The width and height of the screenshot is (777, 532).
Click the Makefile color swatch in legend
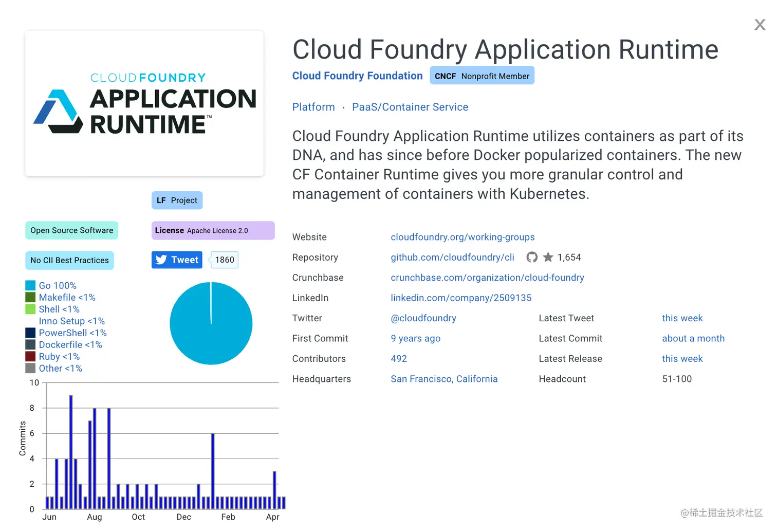(30, 297)
